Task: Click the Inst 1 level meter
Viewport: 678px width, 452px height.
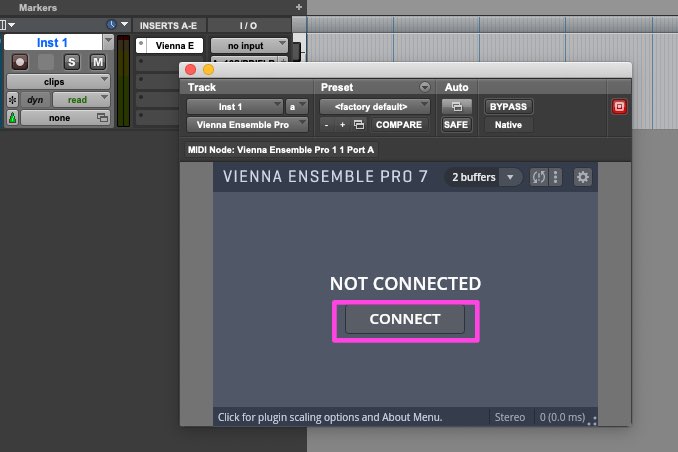Action: (x=123, y=81)
